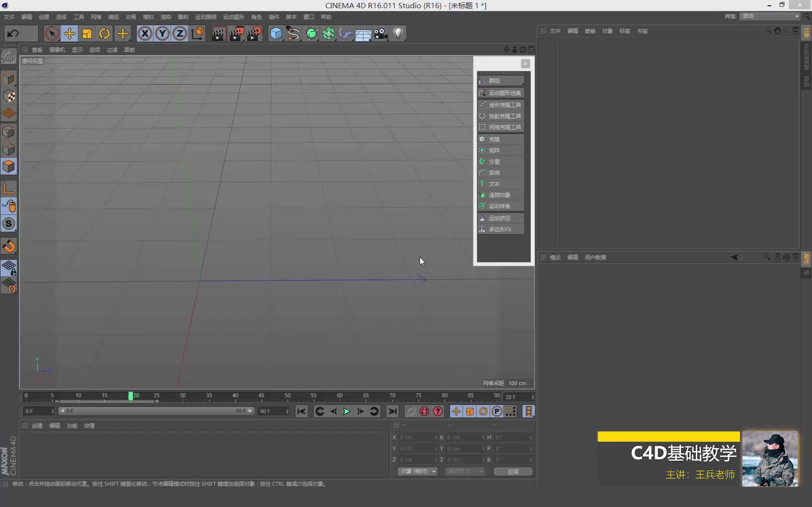Toggle rotation key recording
This screenshot has height=507, width=812.
483,411
